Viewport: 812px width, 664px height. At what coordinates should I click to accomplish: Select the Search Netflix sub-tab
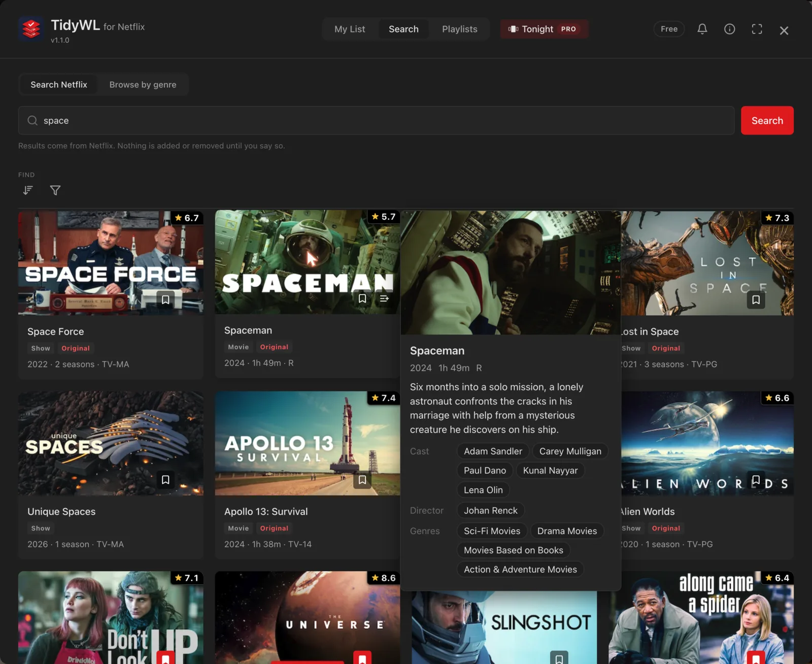[59, 85]
